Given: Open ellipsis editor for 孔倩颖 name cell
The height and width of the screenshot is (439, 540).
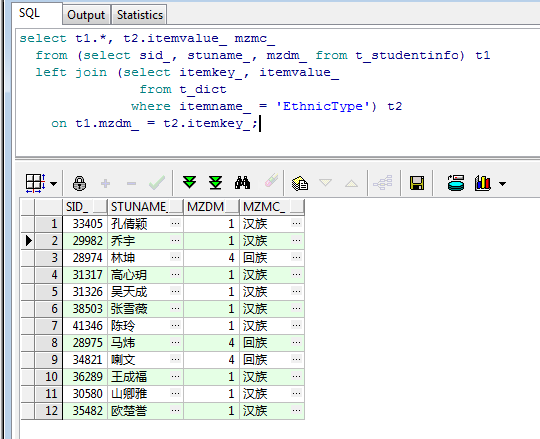Looking at the screenshot, I should 175,223.
